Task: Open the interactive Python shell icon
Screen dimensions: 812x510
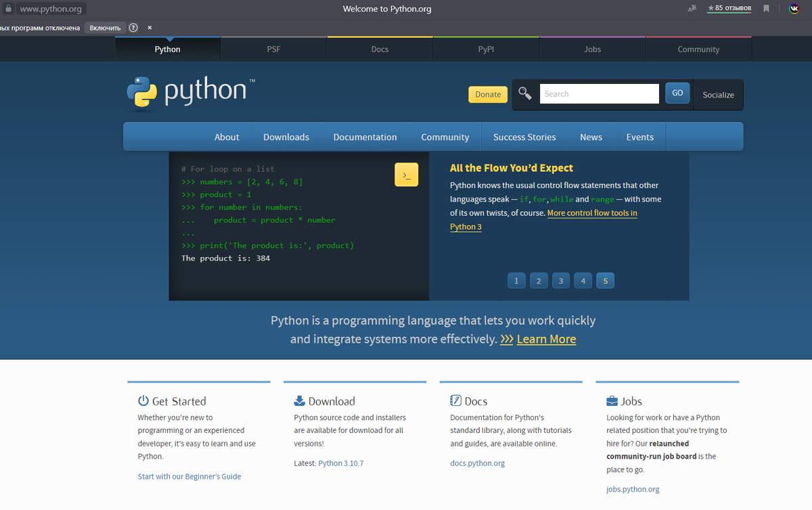Action: (x=406, y=174)
